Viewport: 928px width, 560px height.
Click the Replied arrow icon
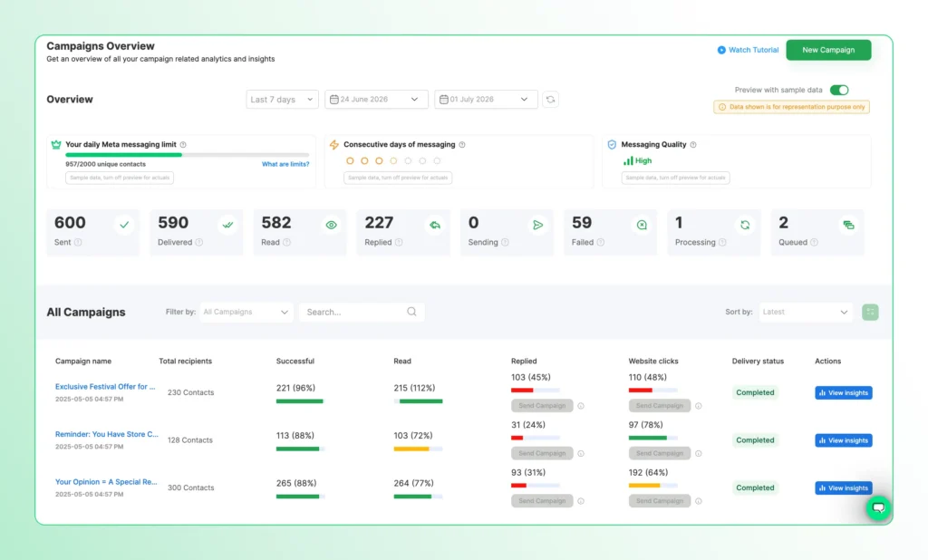coord(435,225)
